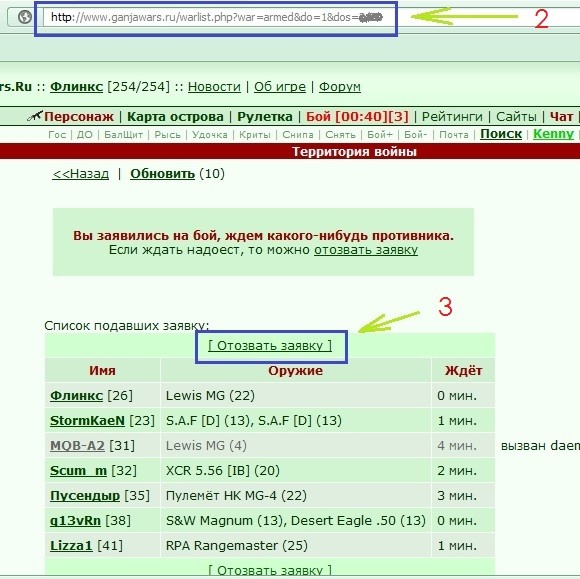This screenshot has width=580, height=579.
Task: Open player StormKaeN profile
Action: click(87, 421)
